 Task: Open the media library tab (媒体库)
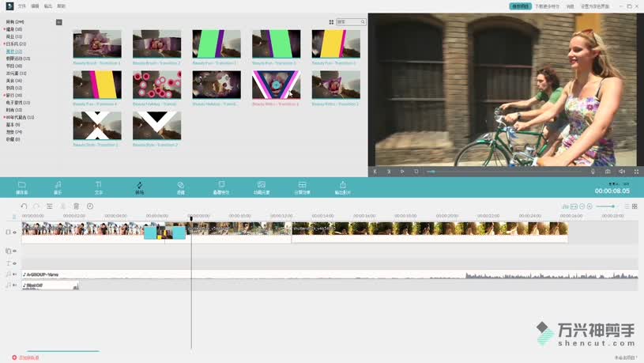pyautogui.click(x=22, y=187)
